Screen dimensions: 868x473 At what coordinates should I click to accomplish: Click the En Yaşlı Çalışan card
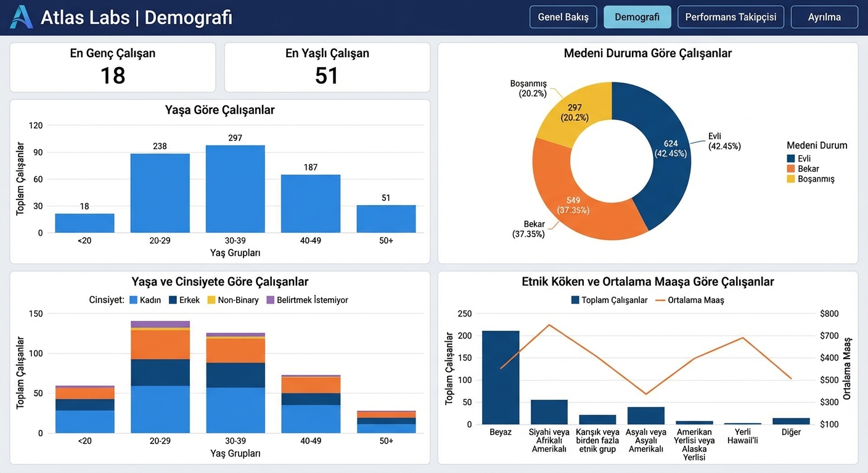(x=327, y=67)
